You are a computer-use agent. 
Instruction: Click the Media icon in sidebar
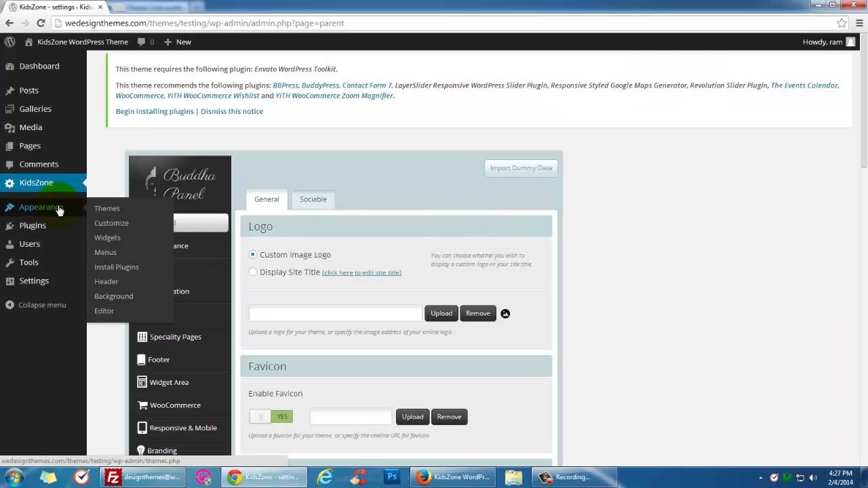tap(9, 127)
